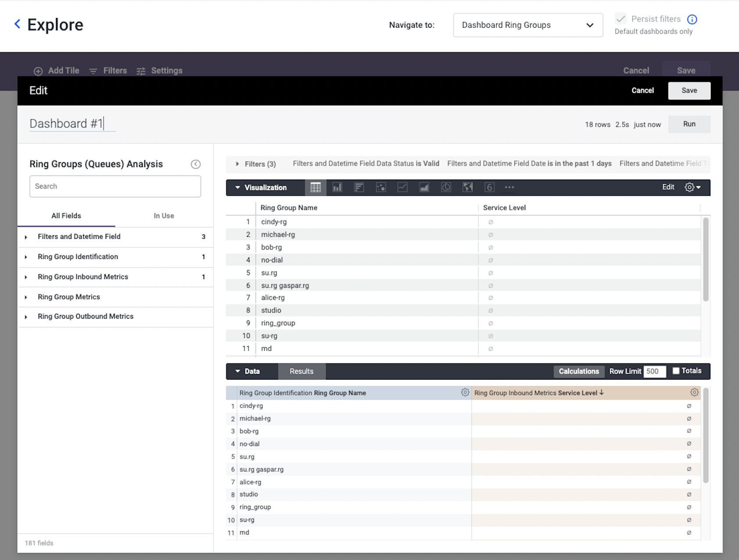Open Service Level column settings gear
Image resolution: width=739 pixels, height=560 pixels.
(x=694, y=392)
